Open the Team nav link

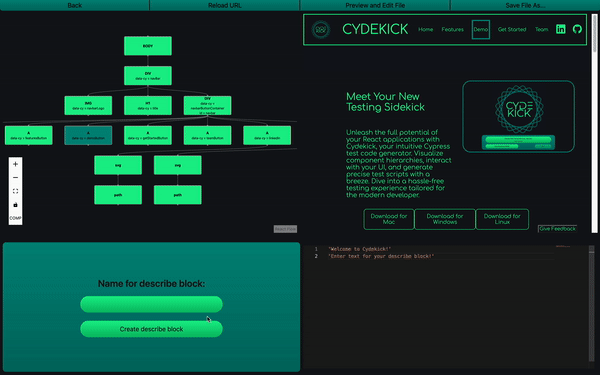point(541,29)
